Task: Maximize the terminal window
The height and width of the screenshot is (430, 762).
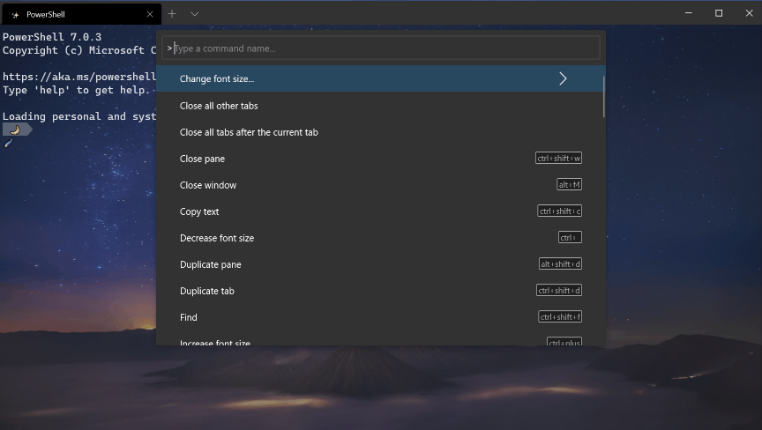Action: click(x=718, y=13)
